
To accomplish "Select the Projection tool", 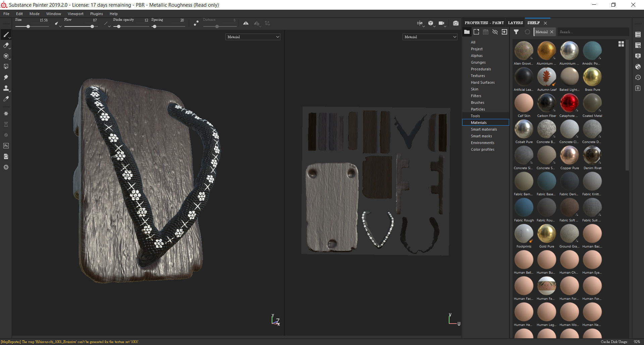I will click(x=6, y=56).
